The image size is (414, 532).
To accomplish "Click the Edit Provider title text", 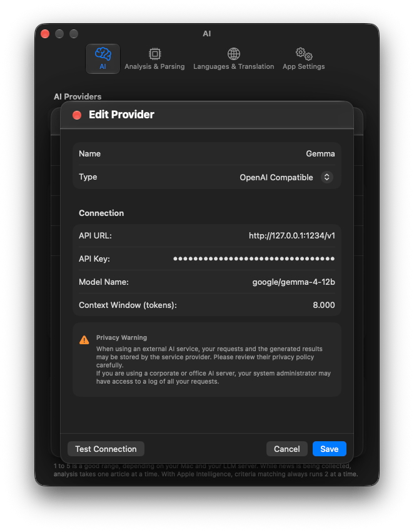I will [x=121, y=115].
